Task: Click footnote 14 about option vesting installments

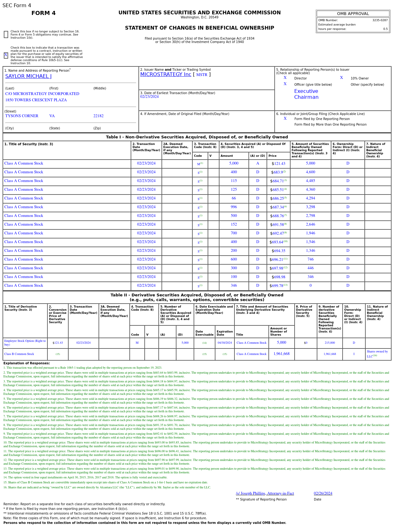Action: [x=85, y=477]
